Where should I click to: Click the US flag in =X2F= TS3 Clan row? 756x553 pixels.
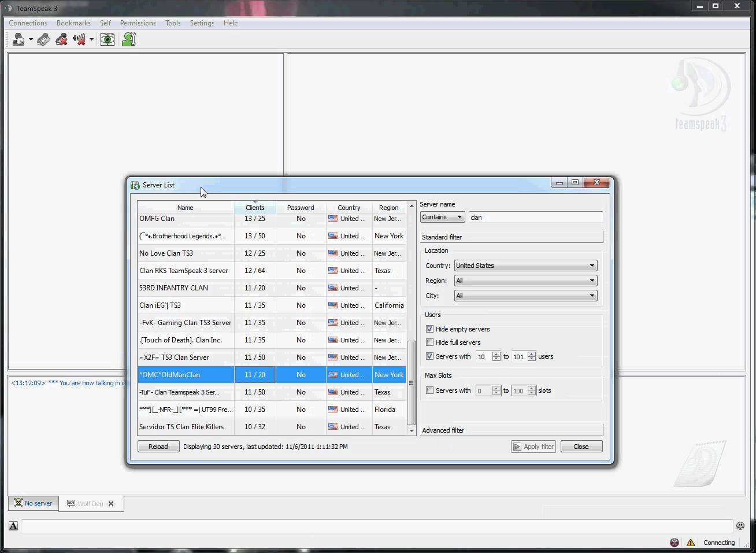(333, 357)
